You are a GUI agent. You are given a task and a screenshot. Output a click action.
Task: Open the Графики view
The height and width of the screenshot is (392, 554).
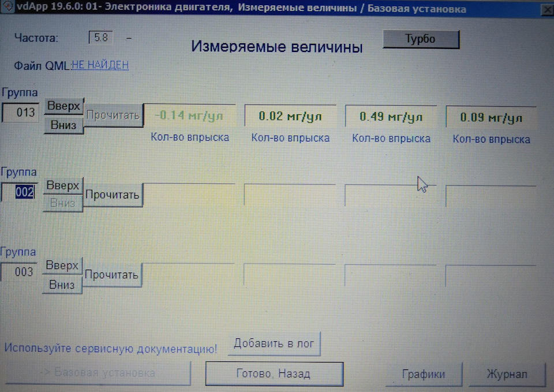423,374
